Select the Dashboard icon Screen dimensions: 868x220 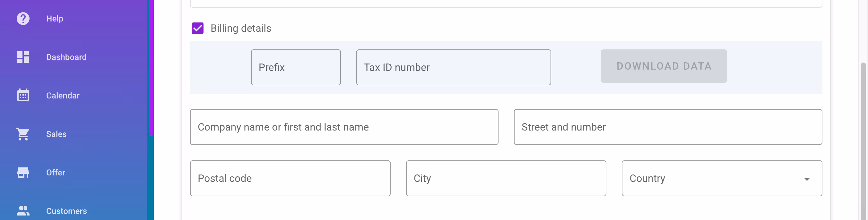[22, 57]
